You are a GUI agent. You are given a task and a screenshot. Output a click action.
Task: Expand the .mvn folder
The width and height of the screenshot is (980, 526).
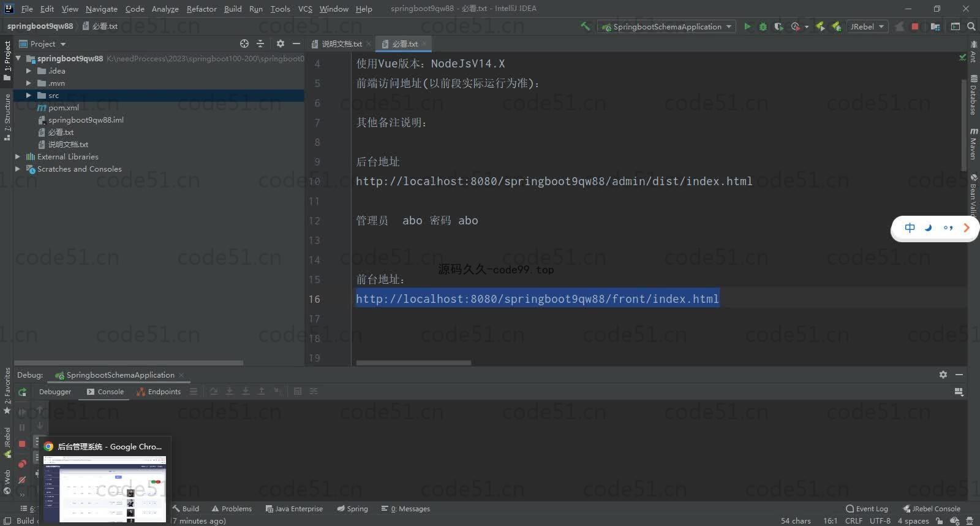click(28, 83)
